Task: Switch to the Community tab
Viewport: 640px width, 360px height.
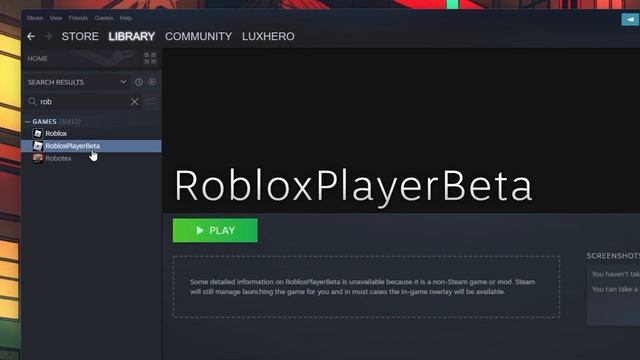Action: [x=198, y=36]
